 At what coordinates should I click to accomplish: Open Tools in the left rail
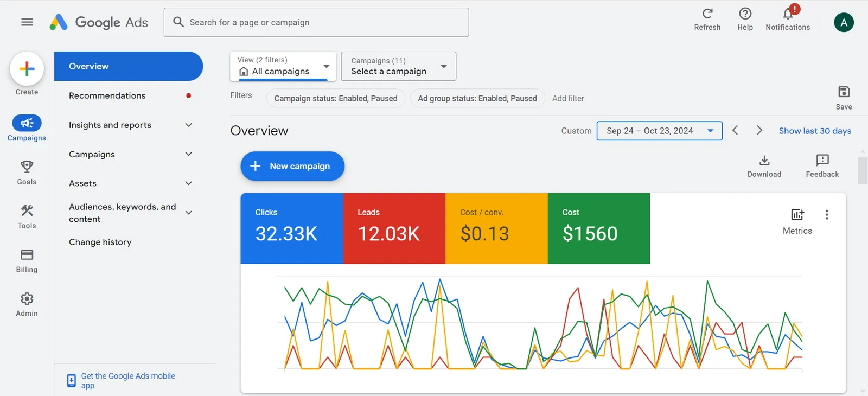coord(27,217)
